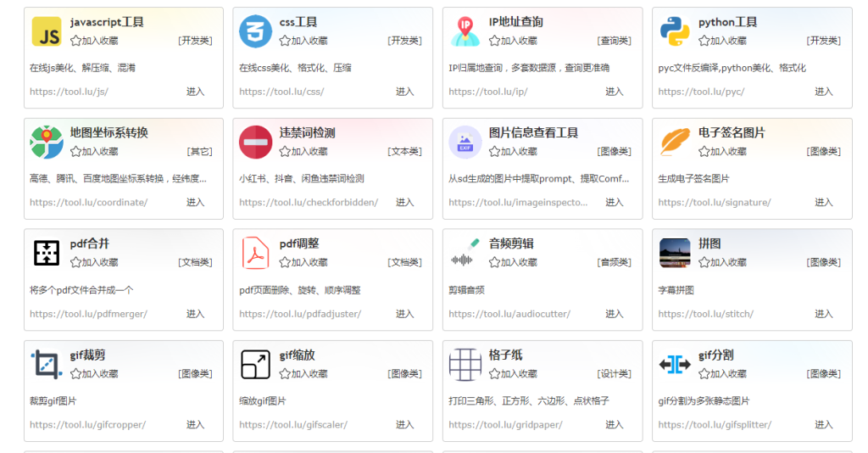Image resolution: width=868 pixels, height=453 pixels.
Task: Click the [开发类] tag on python工具
Action: click(823, 41)
